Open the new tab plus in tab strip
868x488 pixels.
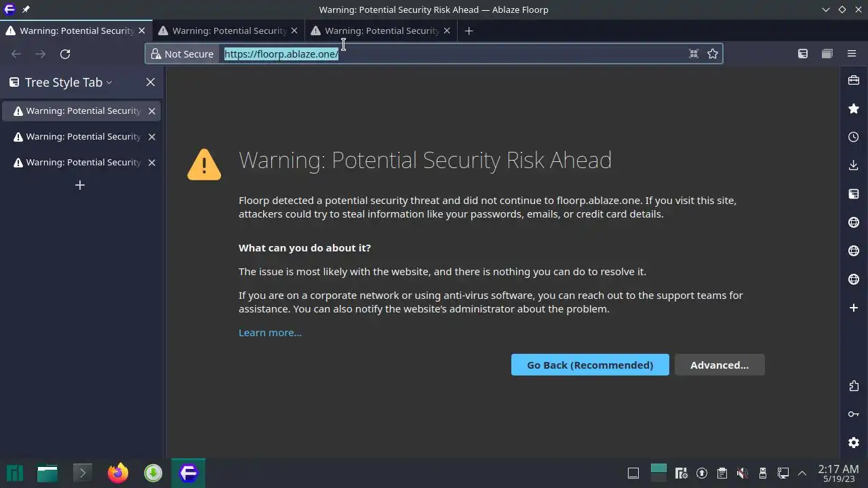click(x=469, y=30)
